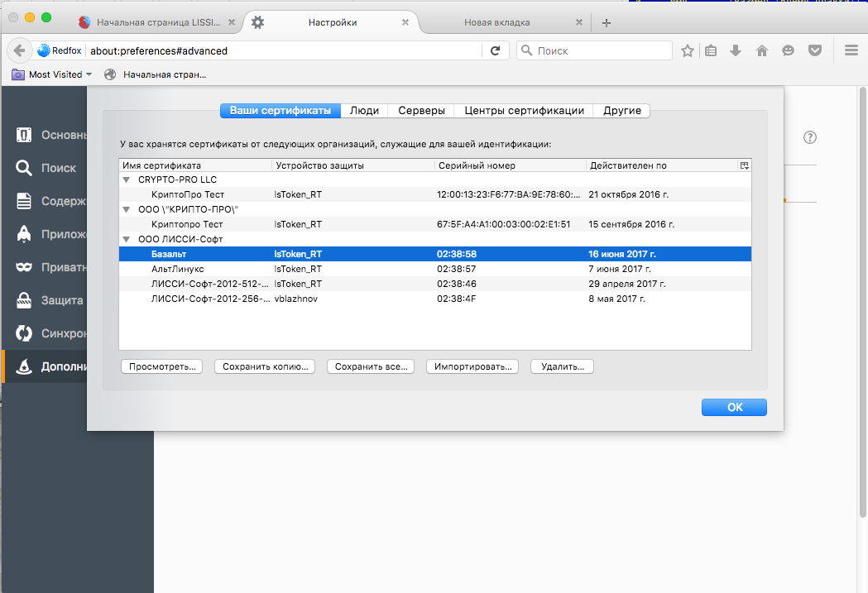
Task: Open the Most Visited bookmarks dropdown
Action: (51, 74)
